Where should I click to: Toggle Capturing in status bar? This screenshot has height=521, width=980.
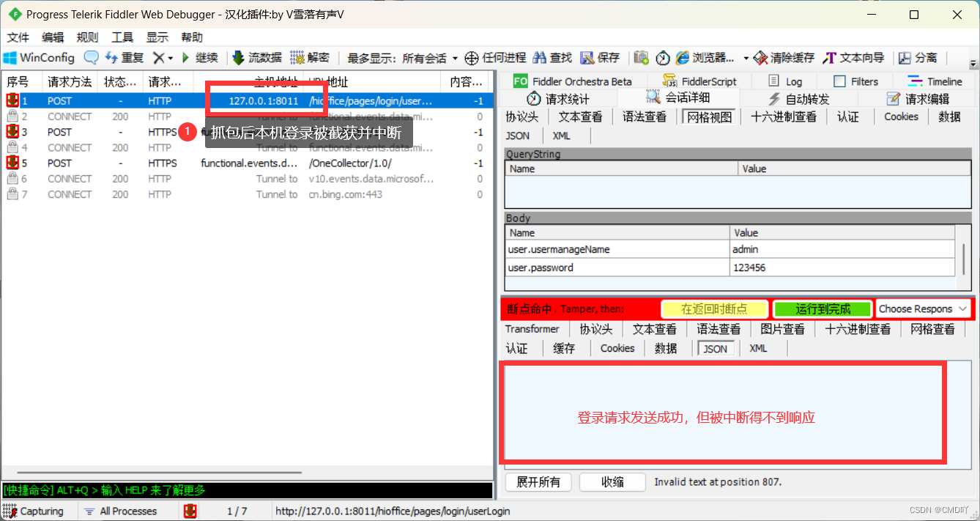point(34,511)
